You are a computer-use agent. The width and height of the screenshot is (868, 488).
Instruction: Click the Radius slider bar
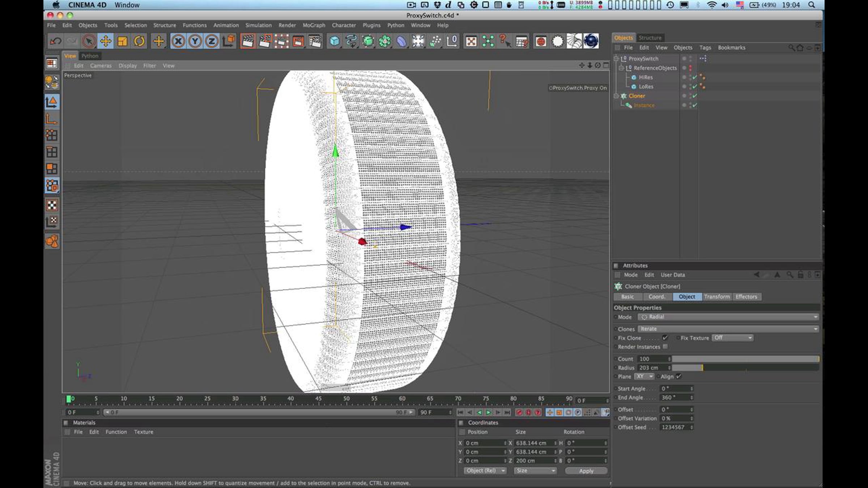(x=746, y=368)
